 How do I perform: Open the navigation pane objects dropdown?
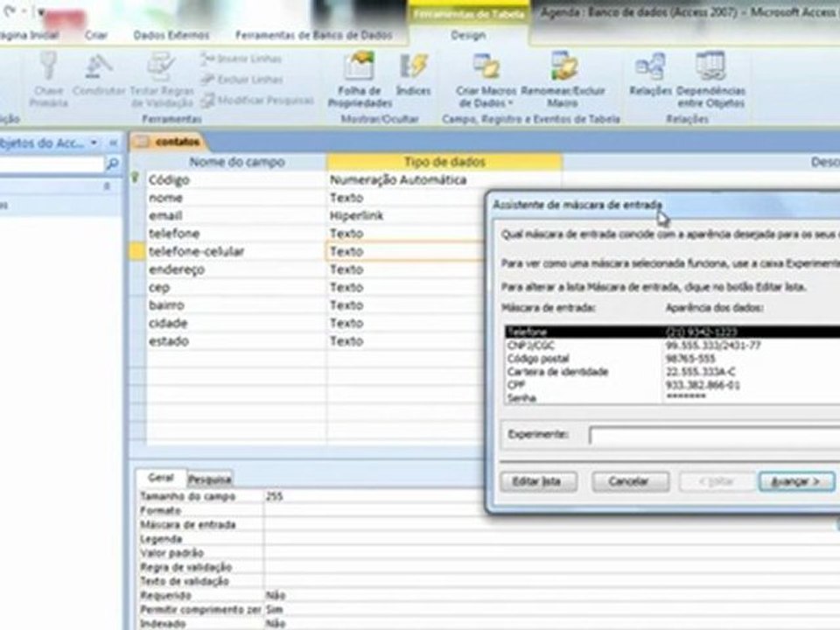coord(94,143)
